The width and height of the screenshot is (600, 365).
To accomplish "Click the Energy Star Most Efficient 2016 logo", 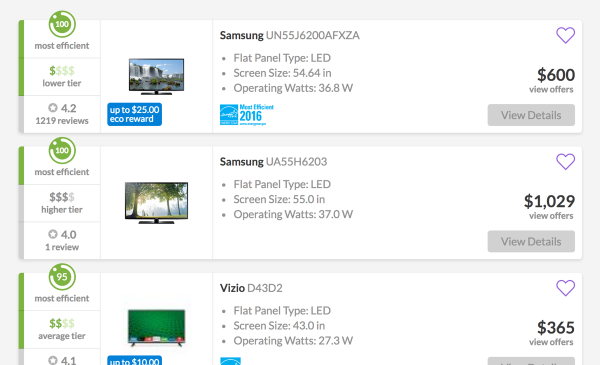I will [x=247, y=115].
